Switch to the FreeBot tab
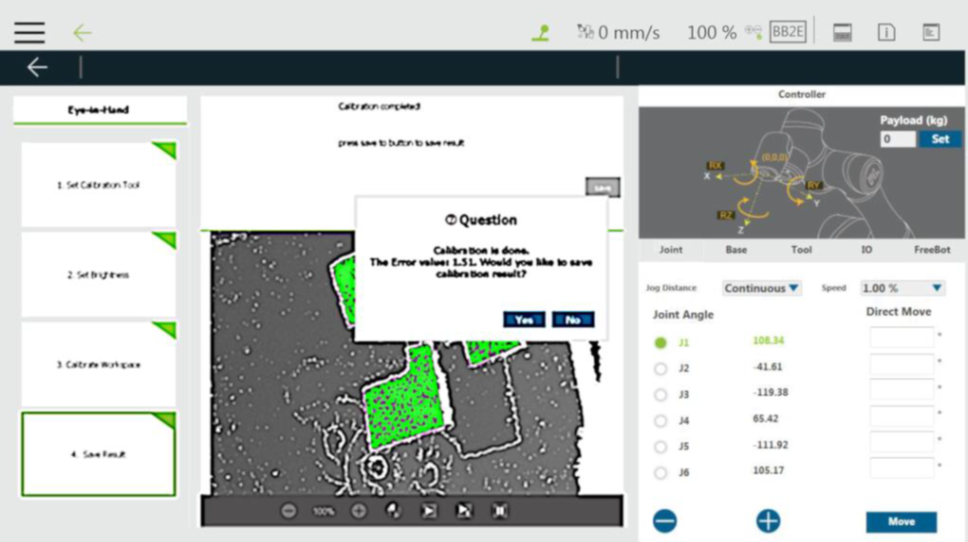This screenshot has height=542, width=968. point(932,249)
